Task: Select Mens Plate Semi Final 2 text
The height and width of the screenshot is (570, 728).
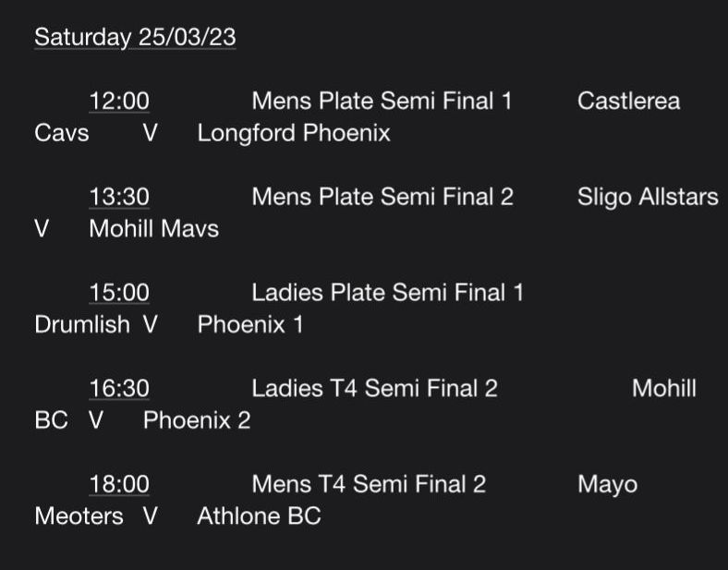Action: coord(382,197)
